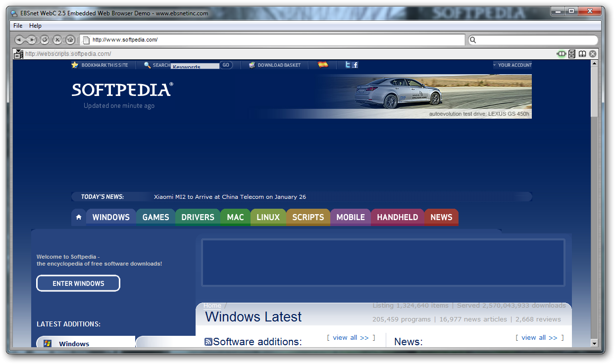Click the '205,459 programs' text

point(402,319)
